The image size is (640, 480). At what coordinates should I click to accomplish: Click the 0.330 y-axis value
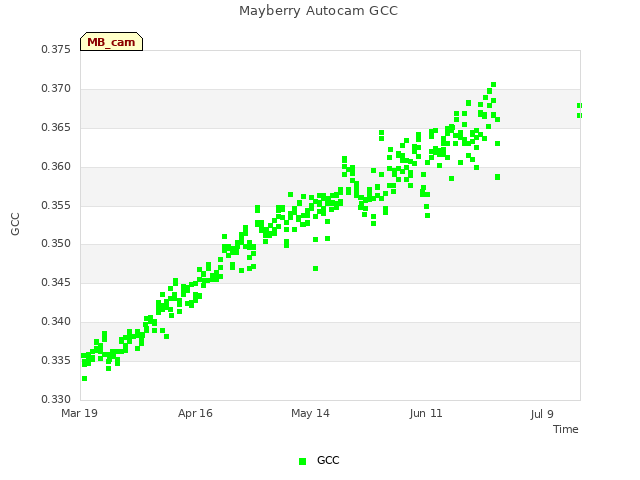[56, 399]
